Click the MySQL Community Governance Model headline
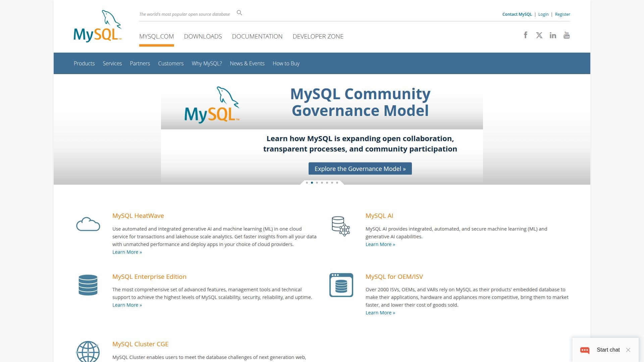Image resolution: width=644 pixels, height=362 pixels. tap(360, 102)
